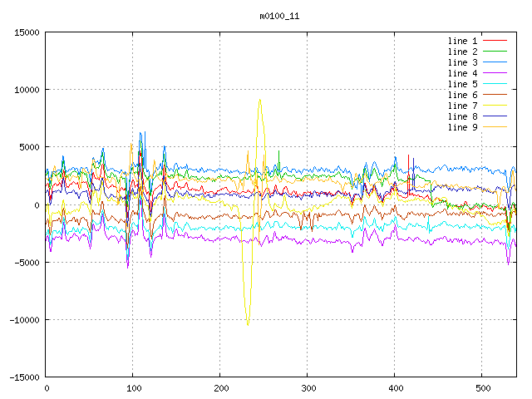532x399 pixels.
Task: Click the 300 x-axis tick label
Action: pos(308,388)
